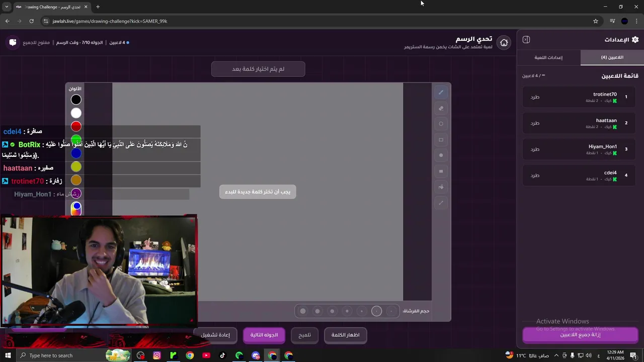Screen dimensions: 644x362
Task: Select the hollow circle shape tool
Action: click(441, 124)
